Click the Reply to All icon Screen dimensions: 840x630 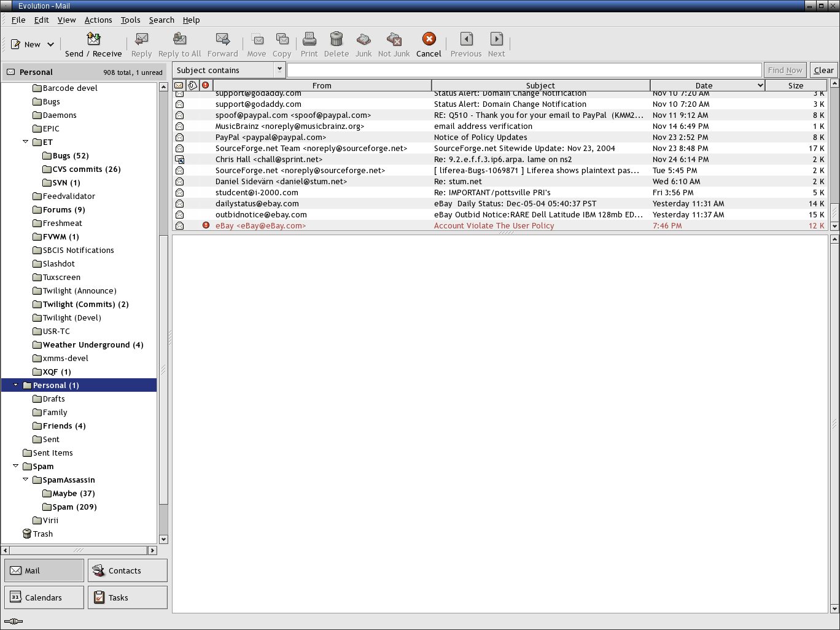click(179, 39)
